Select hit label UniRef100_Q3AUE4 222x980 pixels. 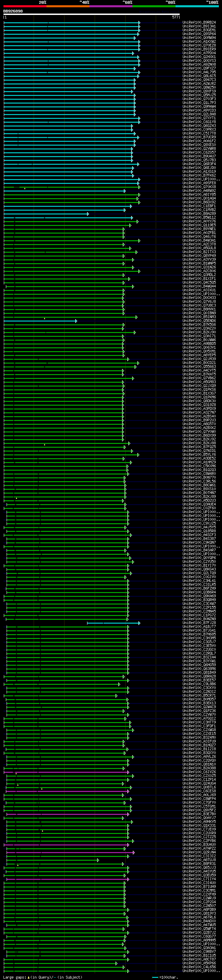pyautogui.click(x=199, y=504)
